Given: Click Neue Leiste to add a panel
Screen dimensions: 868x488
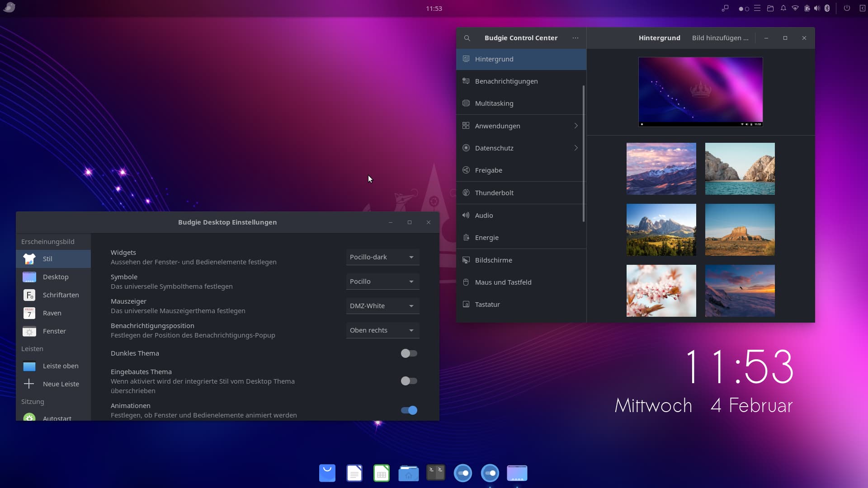Looking at the screenshot, I should click(x=61, y=384).
